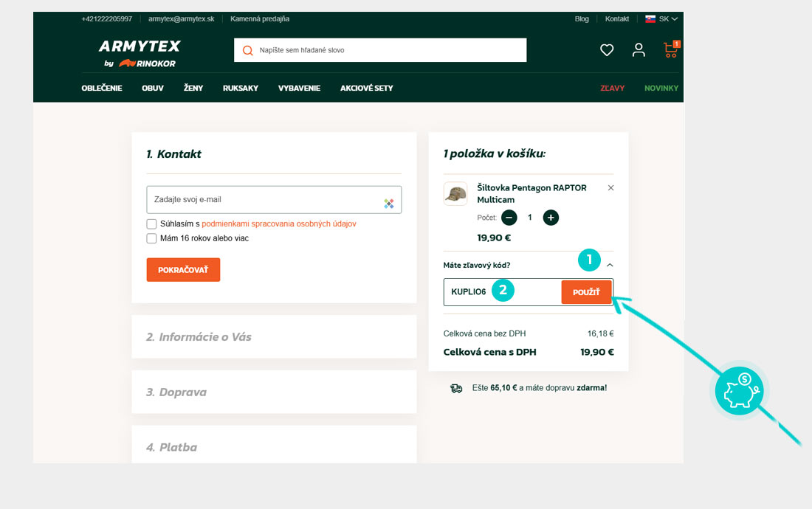Open the cap product thumbnail
This screenshot has width=812, height=509.
click(455, 193)
